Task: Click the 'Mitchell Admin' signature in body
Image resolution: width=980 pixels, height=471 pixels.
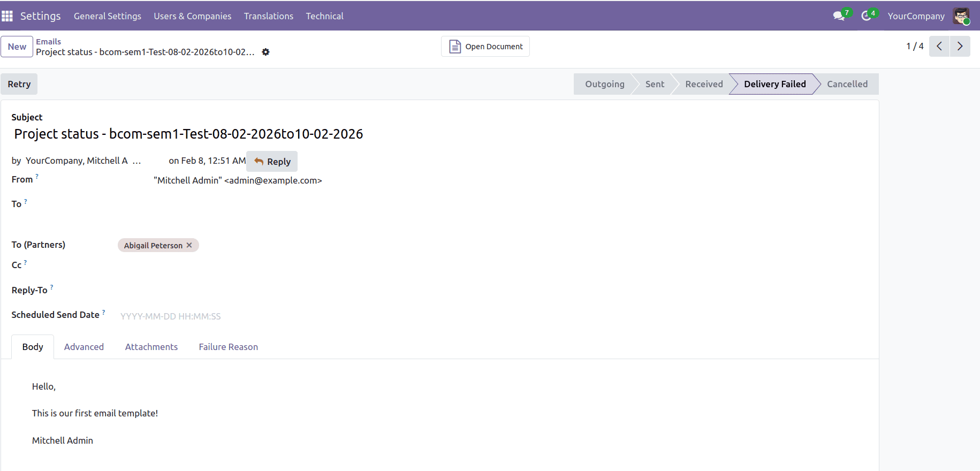Action: 63,440
